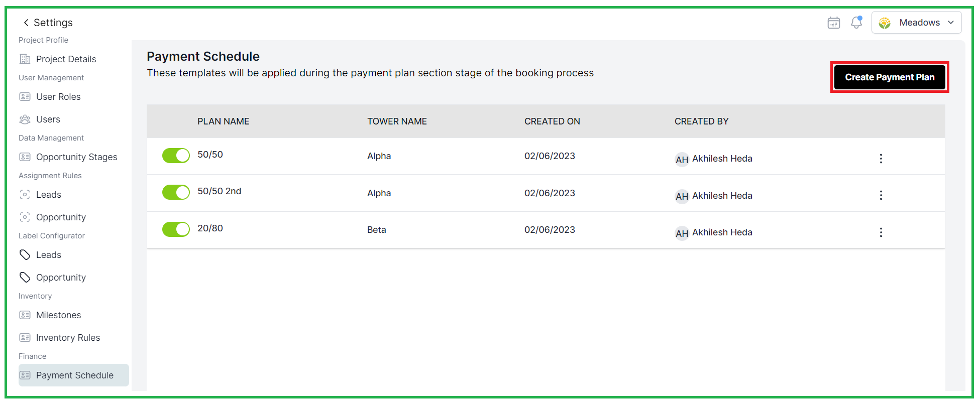Image resolution: width=980 pixels, height=403 pixels.
Task: Open more options for the 20/80 plan
Action: pyautogui.click(x=881, y=232)
